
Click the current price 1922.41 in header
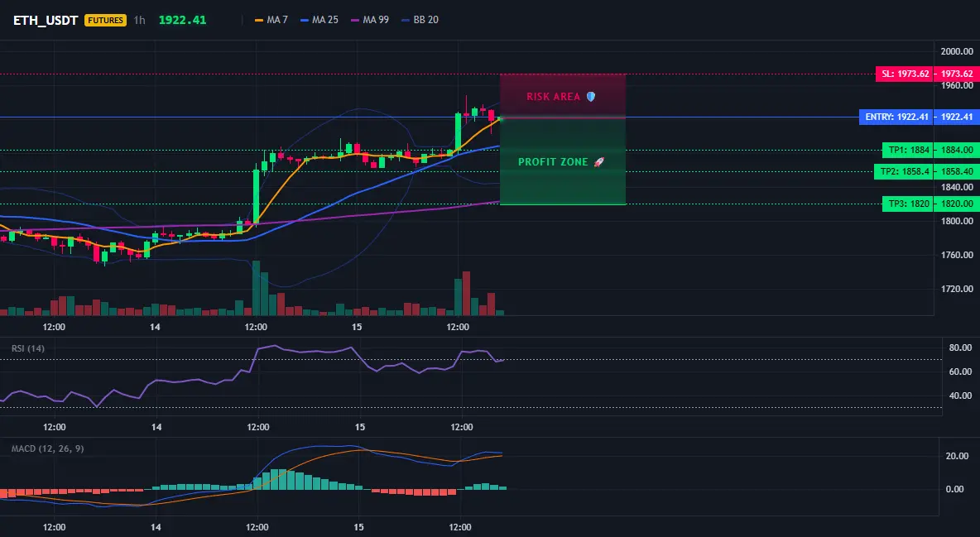[182, 20]
